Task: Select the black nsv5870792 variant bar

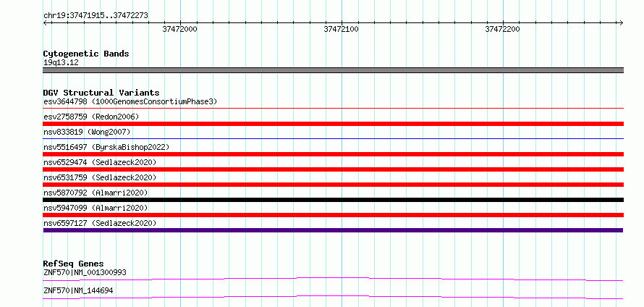Action: pos(333,200)
